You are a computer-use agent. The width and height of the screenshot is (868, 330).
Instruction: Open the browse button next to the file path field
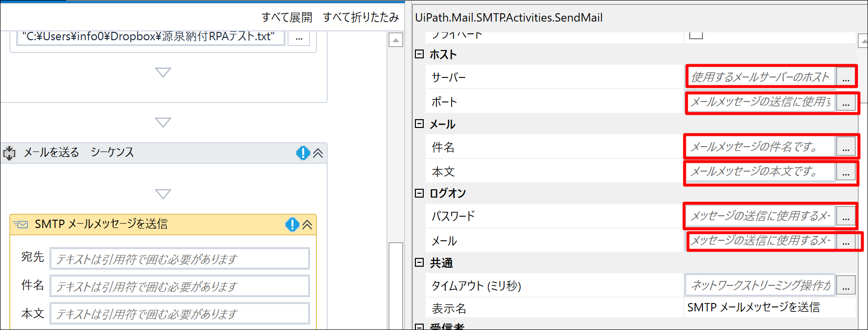click(299, 37)
